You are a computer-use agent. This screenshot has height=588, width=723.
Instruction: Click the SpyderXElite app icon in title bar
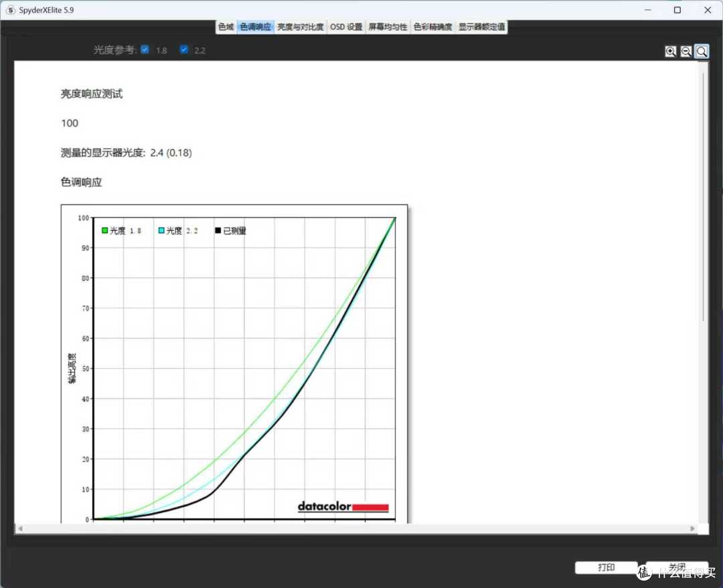[11, 9]
